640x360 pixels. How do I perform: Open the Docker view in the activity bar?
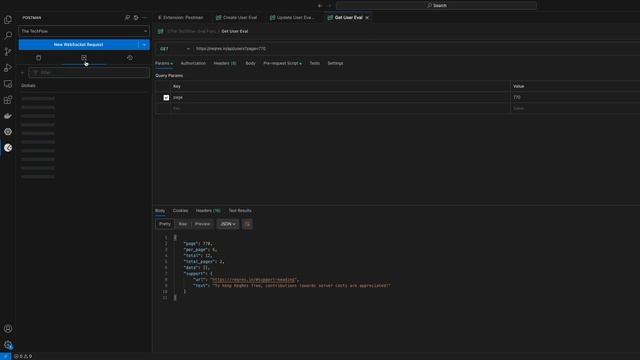(x=8, y=116)
